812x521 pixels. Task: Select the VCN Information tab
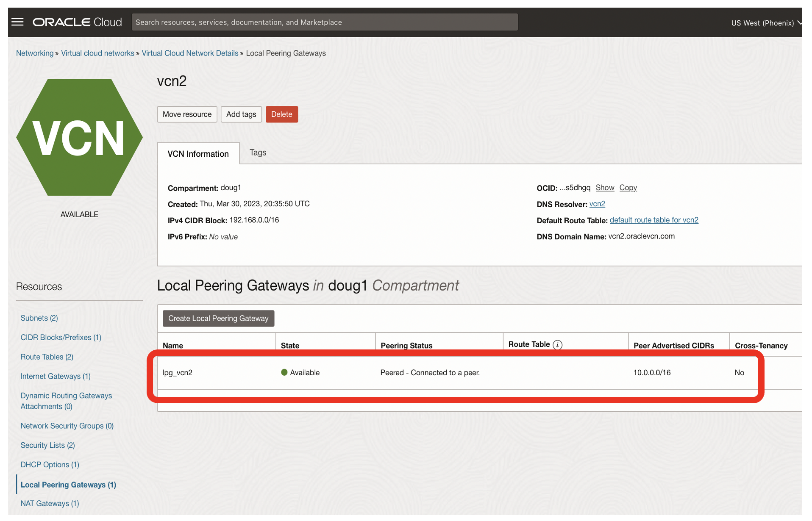[198, 154]
